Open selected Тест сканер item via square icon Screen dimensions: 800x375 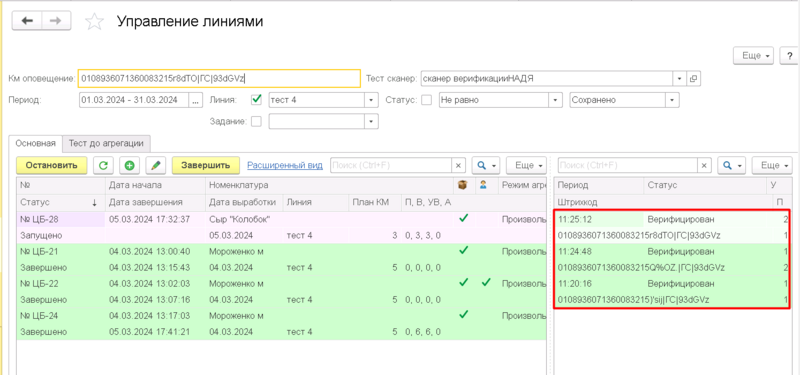pos(693,79)
